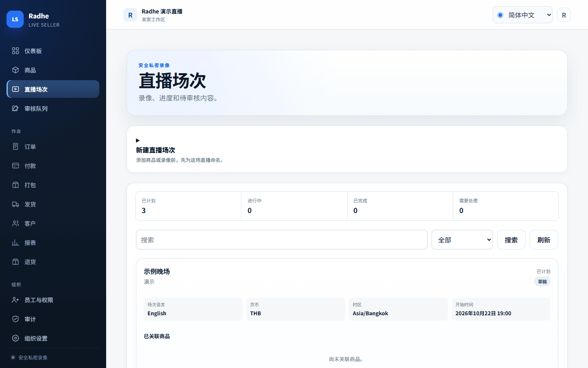Screen dimensions: 588x368
Task: Click the 搜索 button
Action: [511, 240]
